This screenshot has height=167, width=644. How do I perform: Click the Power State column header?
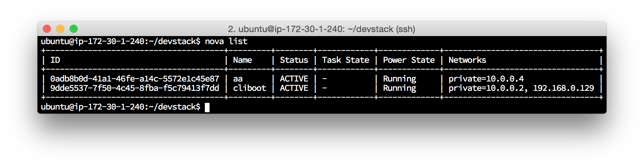point(409,60)
